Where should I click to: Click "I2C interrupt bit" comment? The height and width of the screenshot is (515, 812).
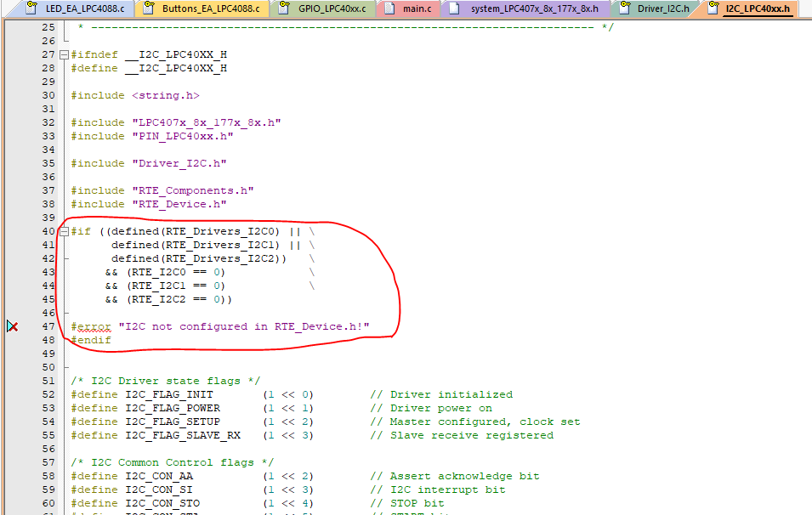438,490
